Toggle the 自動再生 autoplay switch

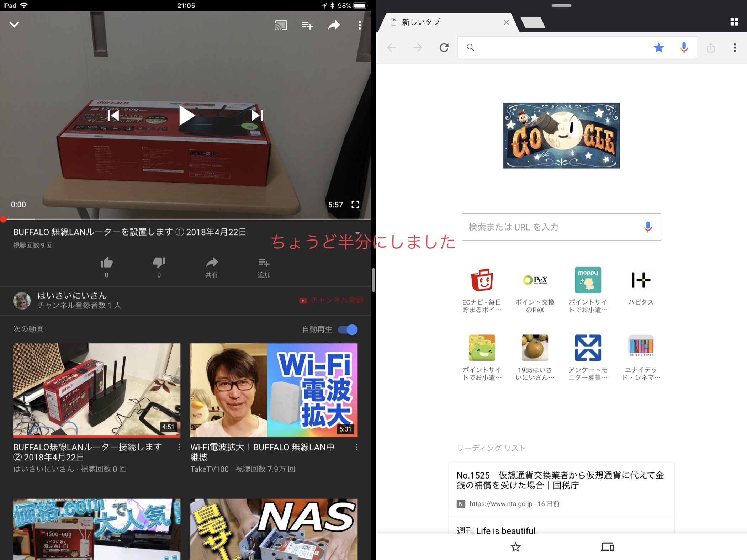[x=348, y=329]
